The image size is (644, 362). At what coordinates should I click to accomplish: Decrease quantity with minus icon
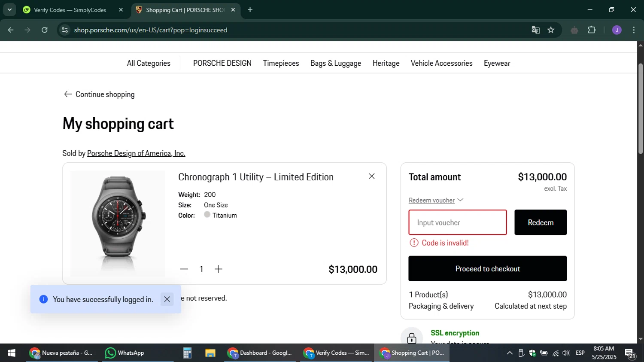[x=184, y=269]
